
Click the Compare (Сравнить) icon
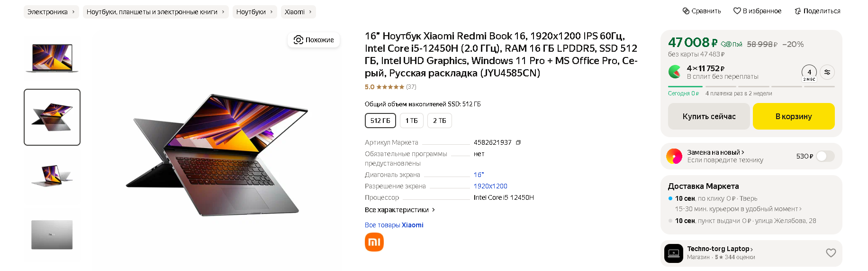click(686, 11)
